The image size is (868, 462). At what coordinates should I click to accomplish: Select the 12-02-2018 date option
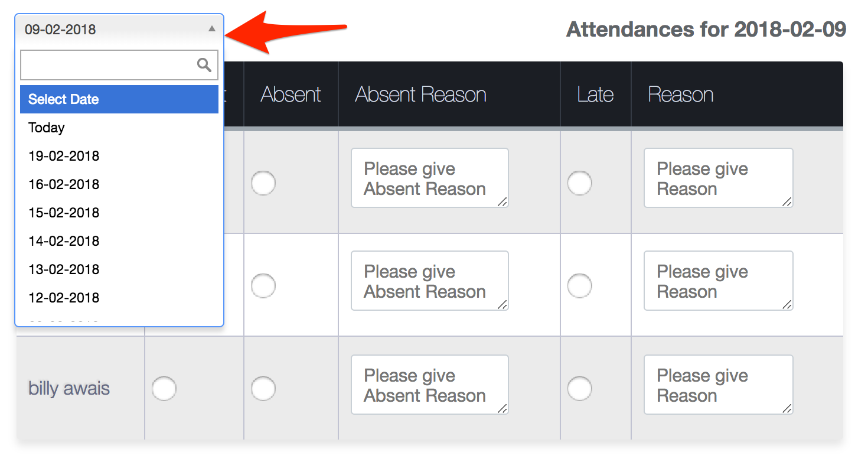click(x=64, y=298)
